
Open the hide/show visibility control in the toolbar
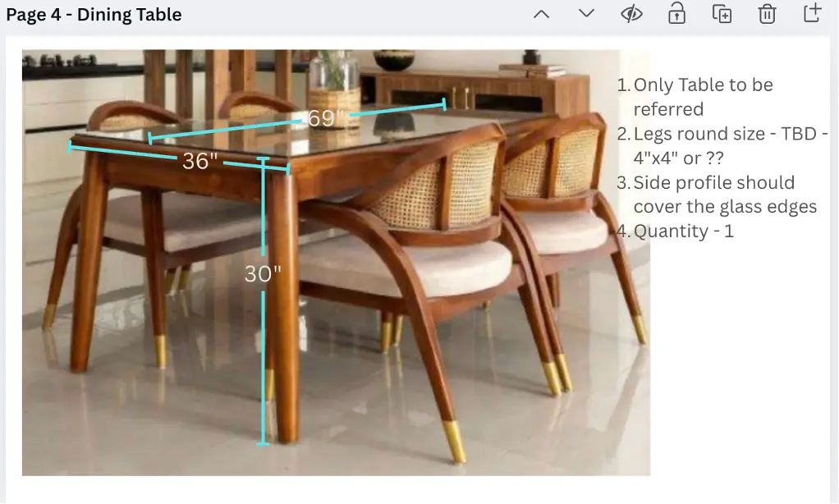click(631, 13)
